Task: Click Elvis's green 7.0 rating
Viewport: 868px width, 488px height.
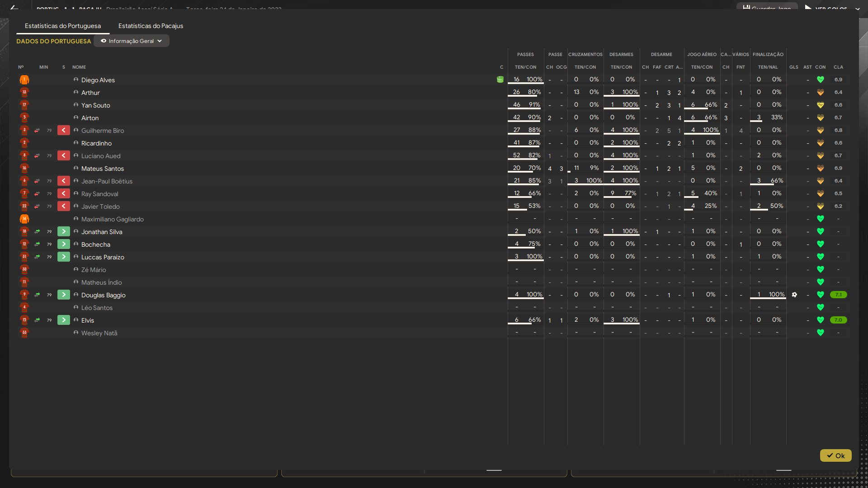Action: click(838, 320)
